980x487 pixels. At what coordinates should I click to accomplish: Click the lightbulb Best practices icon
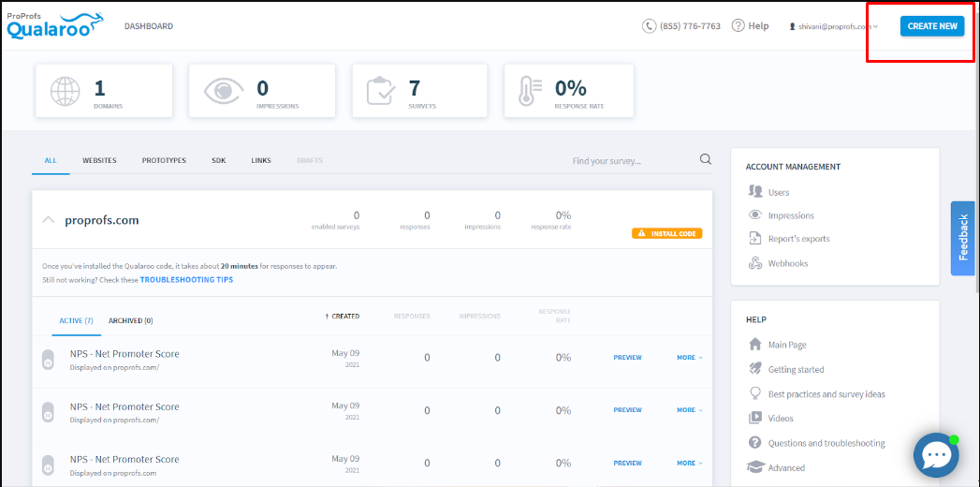point(755,393)
